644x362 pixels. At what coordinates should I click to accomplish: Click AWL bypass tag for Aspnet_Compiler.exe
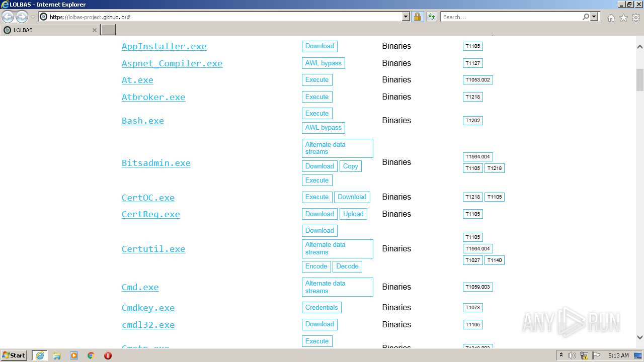(x=324, y=63)
